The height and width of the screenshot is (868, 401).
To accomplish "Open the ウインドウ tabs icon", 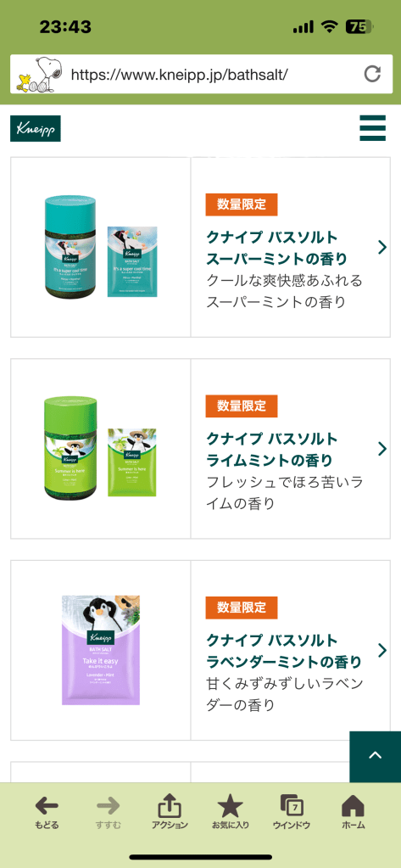I will coord(292,813).
